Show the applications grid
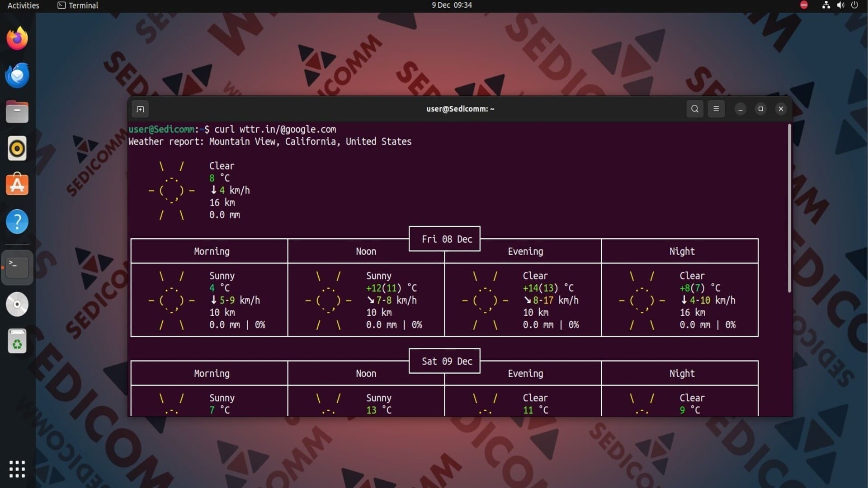The image size is (868, 488). pyautogui.click(x=17, y=469)
